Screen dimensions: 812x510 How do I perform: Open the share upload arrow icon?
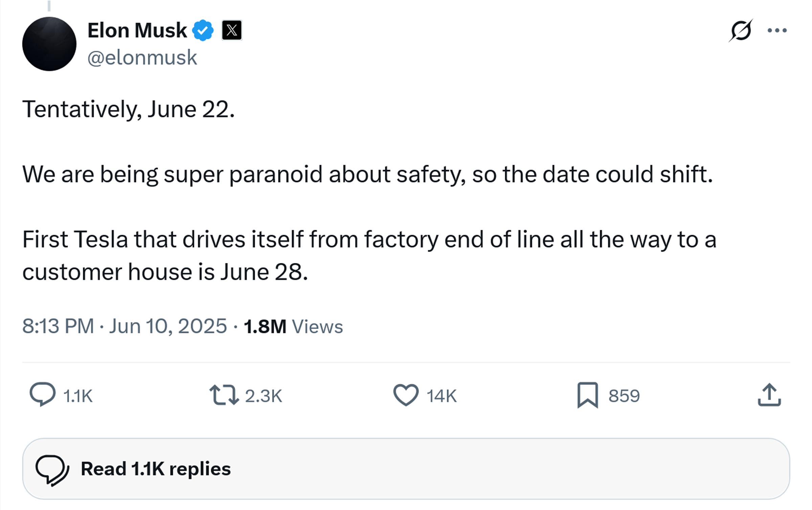(769, 395)
